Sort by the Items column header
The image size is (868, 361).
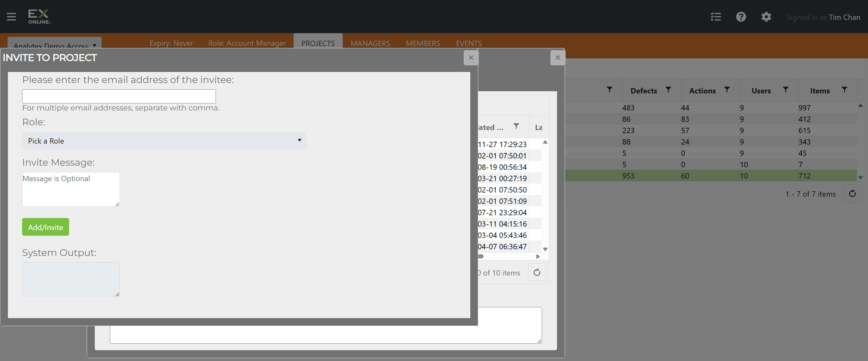coord(819,91)
